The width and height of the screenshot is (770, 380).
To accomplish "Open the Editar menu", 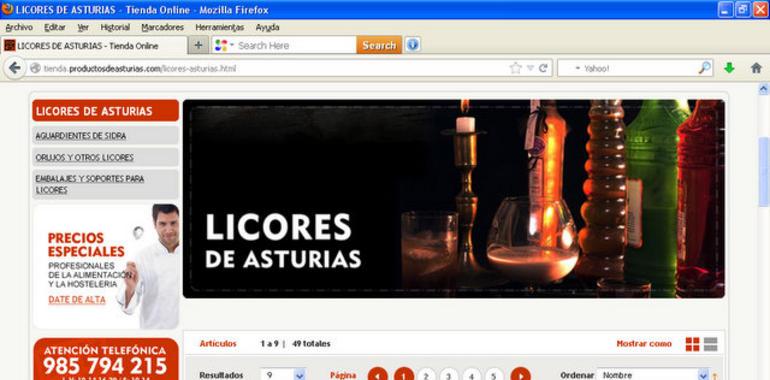I will click(55, 27).
